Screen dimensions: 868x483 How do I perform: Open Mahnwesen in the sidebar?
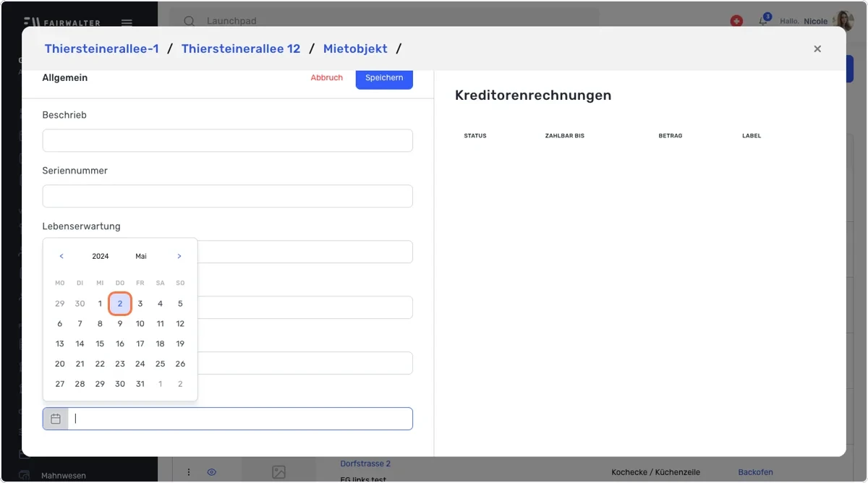(x=64, y=476)
